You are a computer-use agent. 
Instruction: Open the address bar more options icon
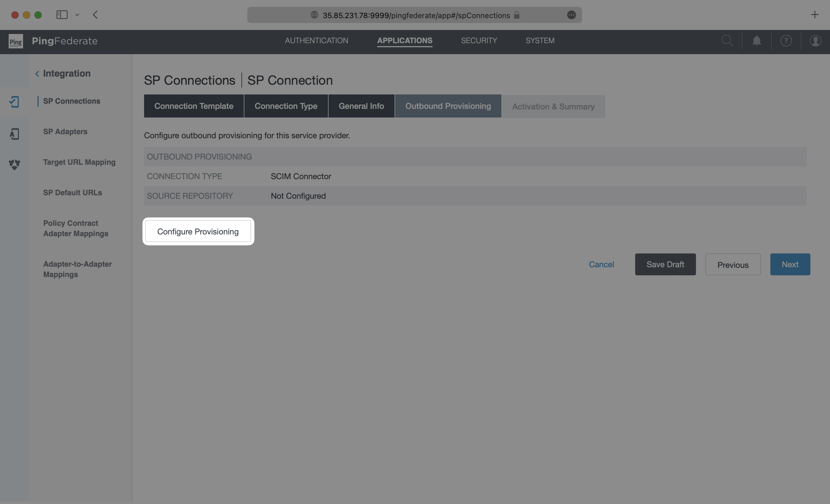(571, 15)
